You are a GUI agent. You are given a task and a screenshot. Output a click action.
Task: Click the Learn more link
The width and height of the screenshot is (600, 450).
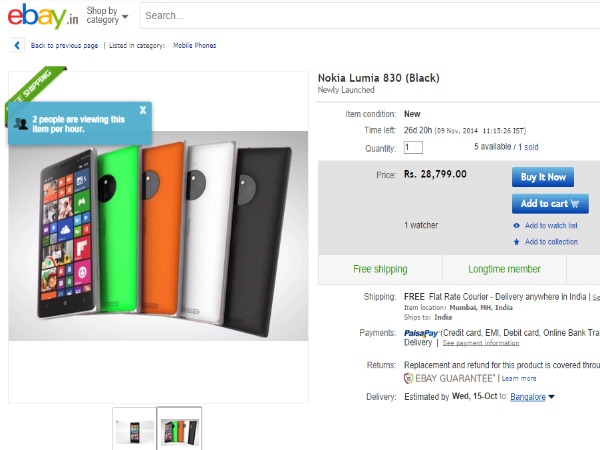click(x=519, y=378)
